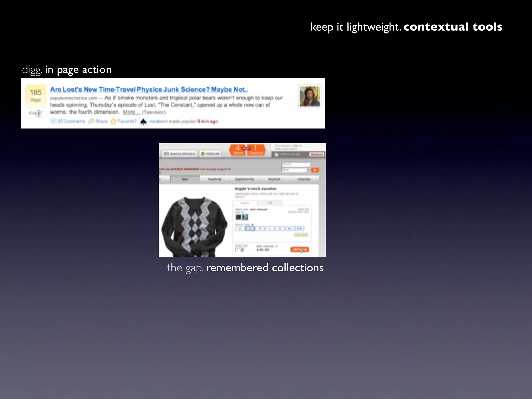
Task: Select the Men navigation tab
Action: [x=185, y=179]
